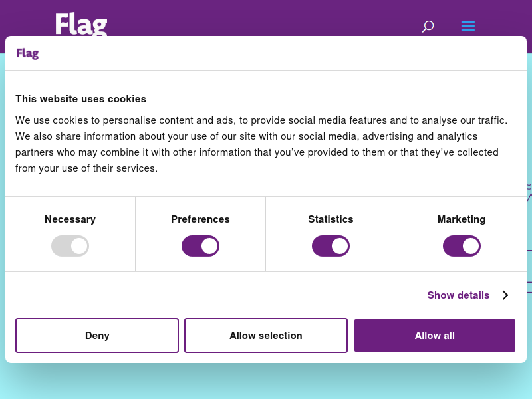This screenshot has width=532, height=399.
Task: Click the Deny button
Action: point(97,336)
